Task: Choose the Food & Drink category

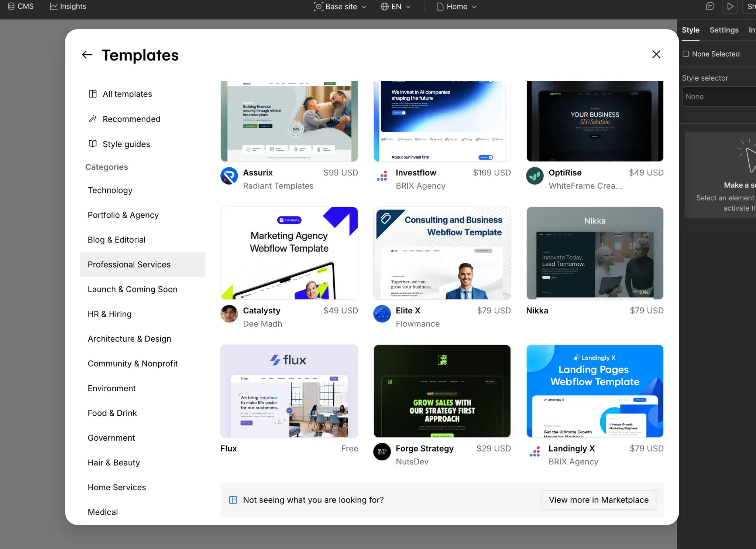Action: 142,413
